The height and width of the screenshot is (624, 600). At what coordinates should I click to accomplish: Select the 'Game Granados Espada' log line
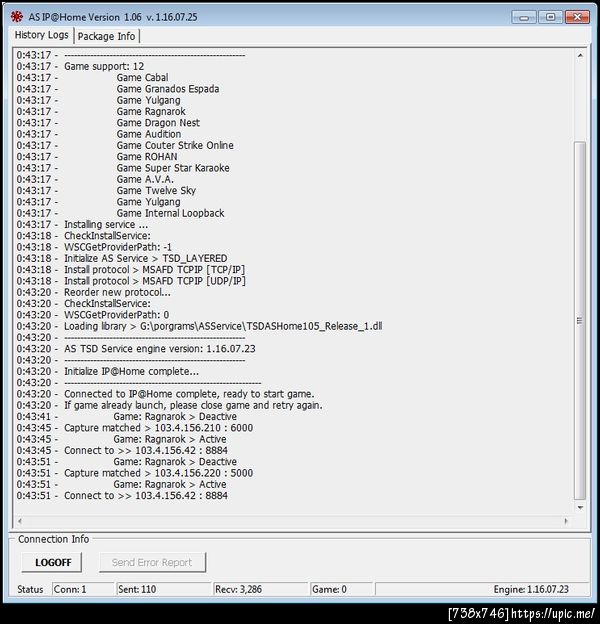point(118,89)
